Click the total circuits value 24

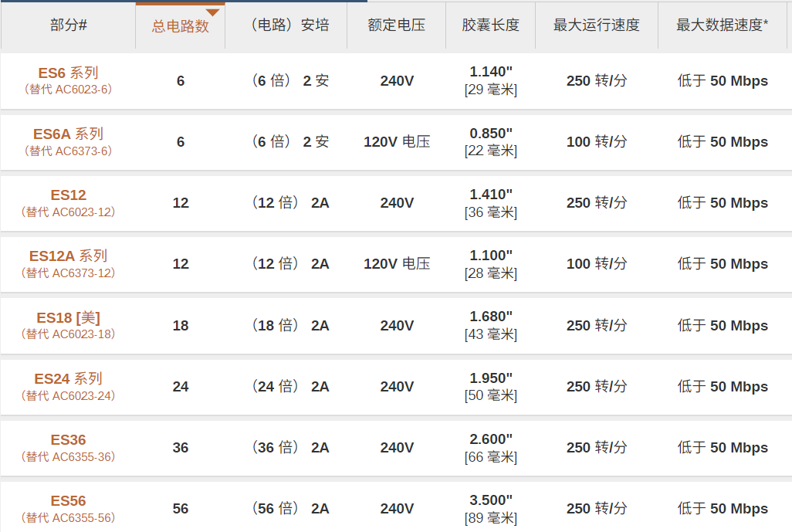181,387
